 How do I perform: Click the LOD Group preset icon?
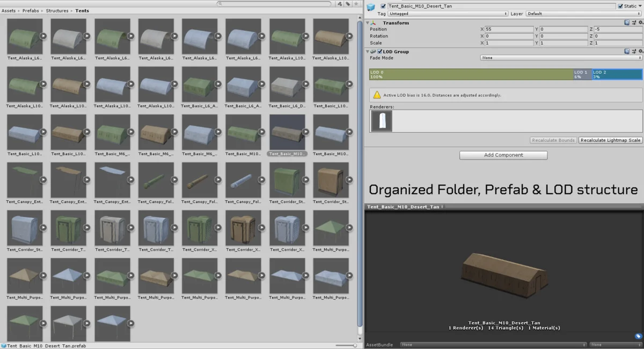(633, 52)
